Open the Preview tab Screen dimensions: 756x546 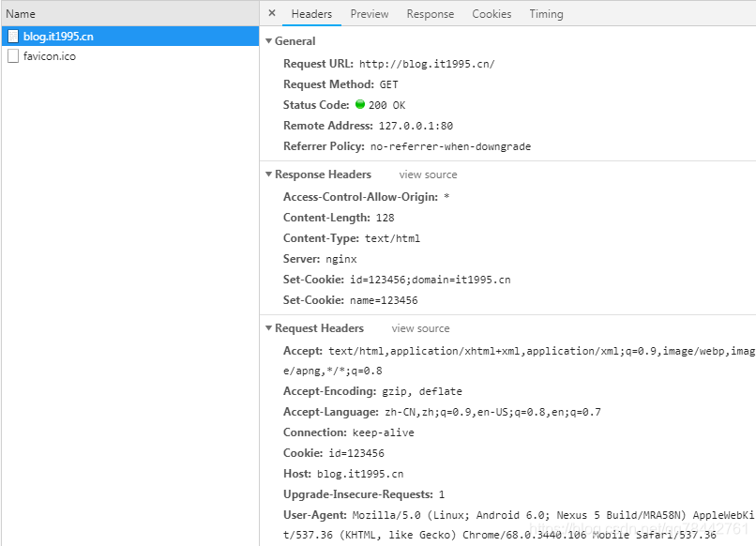point(370,14)
